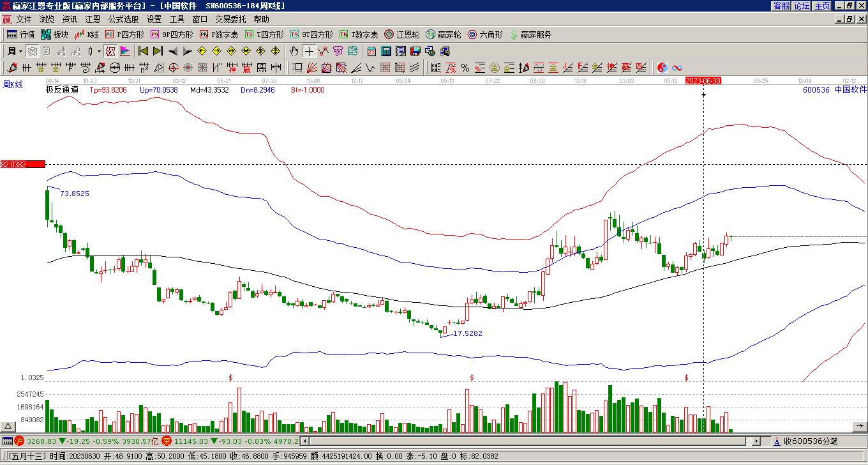Viewport: 868px width, 465px height.
Task: Click the 600536 中国软件 stock label
Action: (x=835, y=90)
